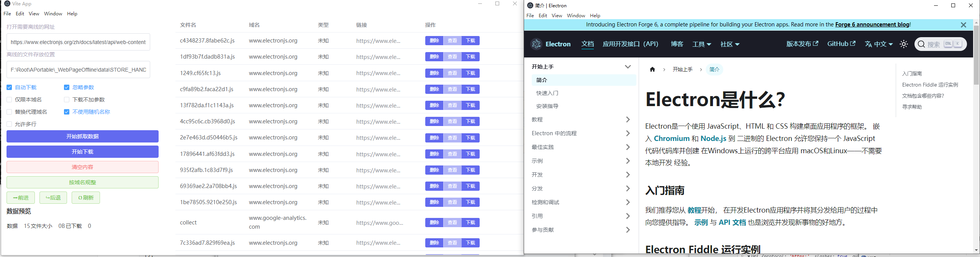The height and width of the screenshot is (257, 980).
Task: Click the offline storage path input
Action: (78, 70)
